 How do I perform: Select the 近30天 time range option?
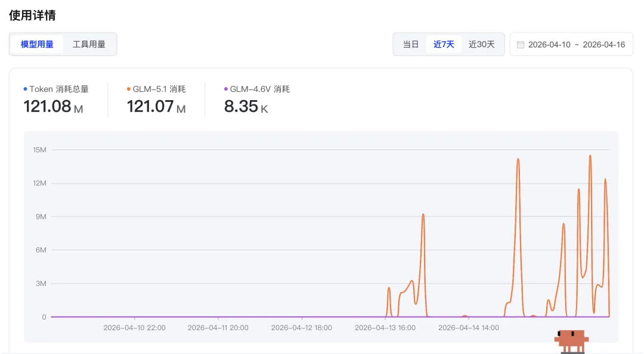[x=481, y=45]
